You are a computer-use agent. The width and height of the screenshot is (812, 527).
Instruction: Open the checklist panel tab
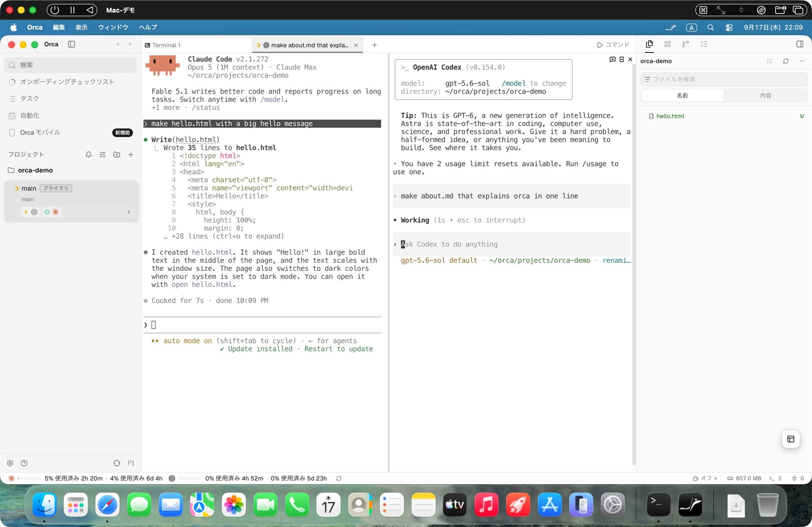pos(704,44)
